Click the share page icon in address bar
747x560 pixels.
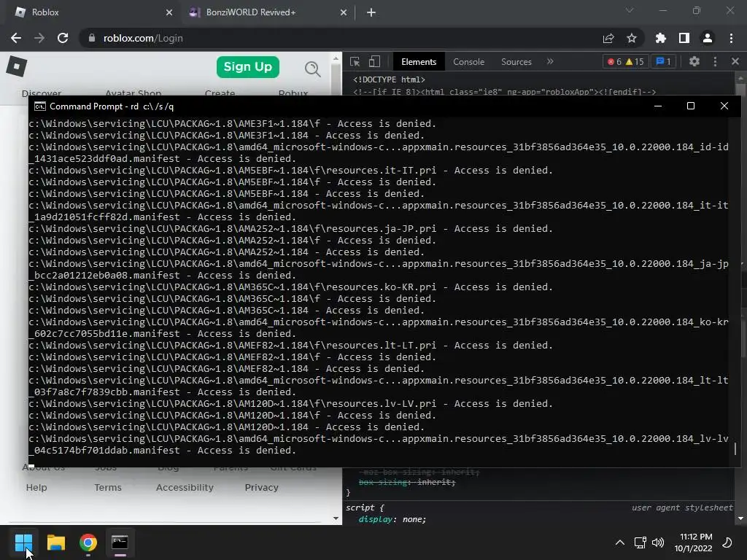(x=608, y=38)
